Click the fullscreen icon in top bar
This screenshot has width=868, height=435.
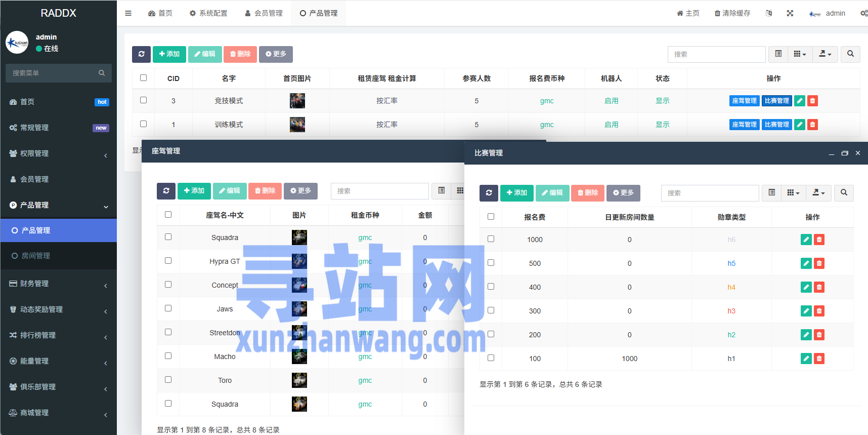(x=790, y=13)
